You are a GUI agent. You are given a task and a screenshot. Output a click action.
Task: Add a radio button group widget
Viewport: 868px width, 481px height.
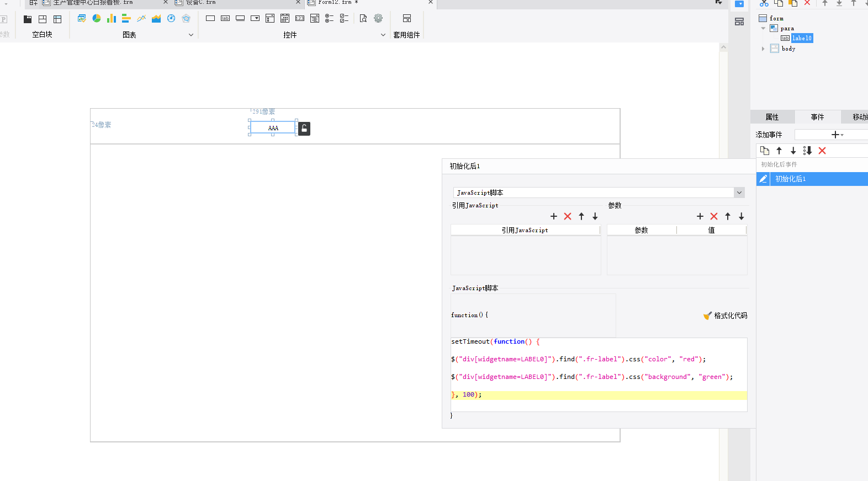click(329, 18)
